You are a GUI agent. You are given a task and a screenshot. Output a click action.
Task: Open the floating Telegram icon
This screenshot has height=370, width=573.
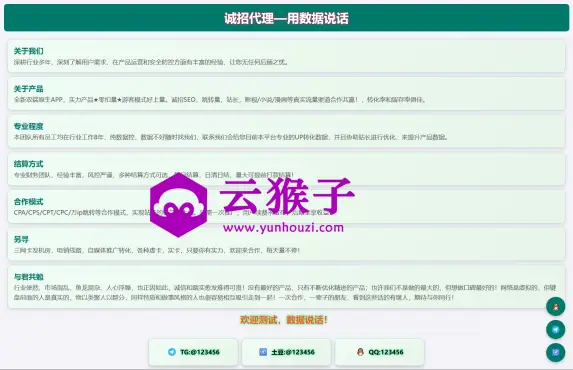tap(555, 329)
